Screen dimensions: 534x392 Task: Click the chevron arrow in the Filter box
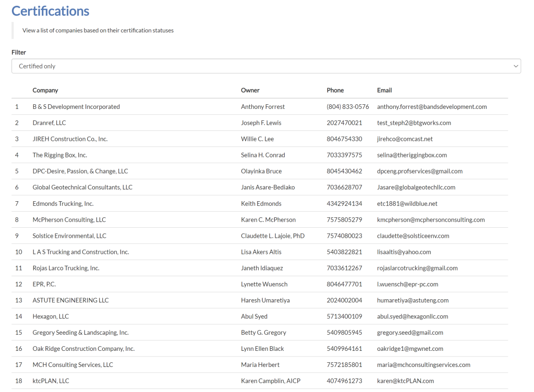click(516, 66)
